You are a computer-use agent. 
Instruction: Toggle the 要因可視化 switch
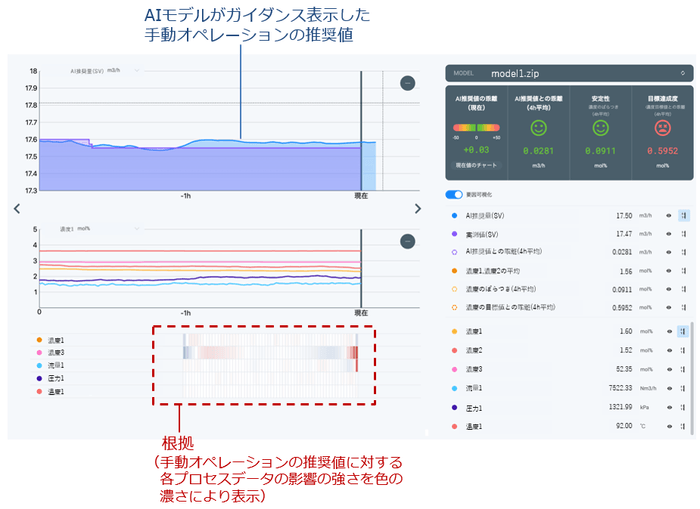455,194
